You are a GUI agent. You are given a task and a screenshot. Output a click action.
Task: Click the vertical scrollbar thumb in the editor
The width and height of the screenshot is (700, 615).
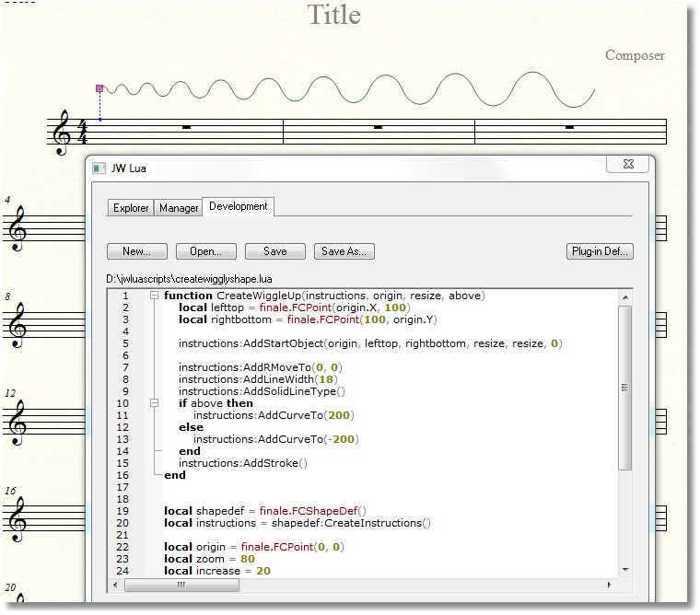[x=624, y=387]
